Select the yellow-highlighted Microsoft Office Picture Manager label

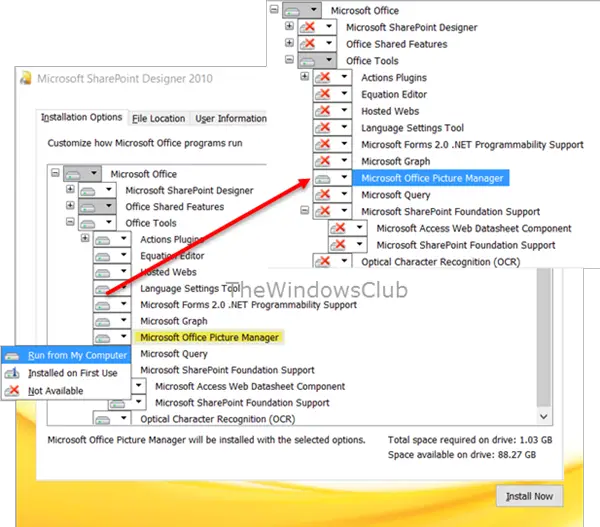[209, 337]
